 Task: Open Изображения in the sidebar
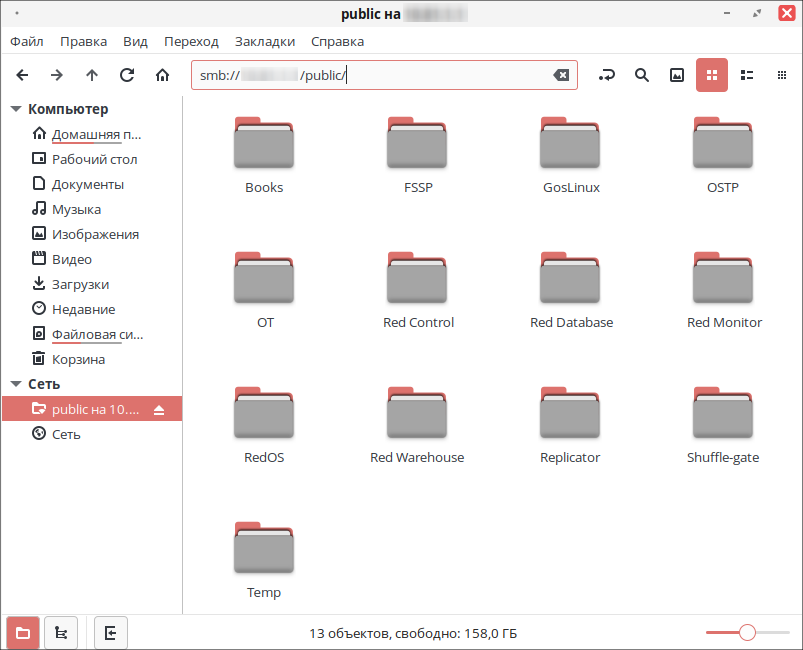click(x=92, y=234)
